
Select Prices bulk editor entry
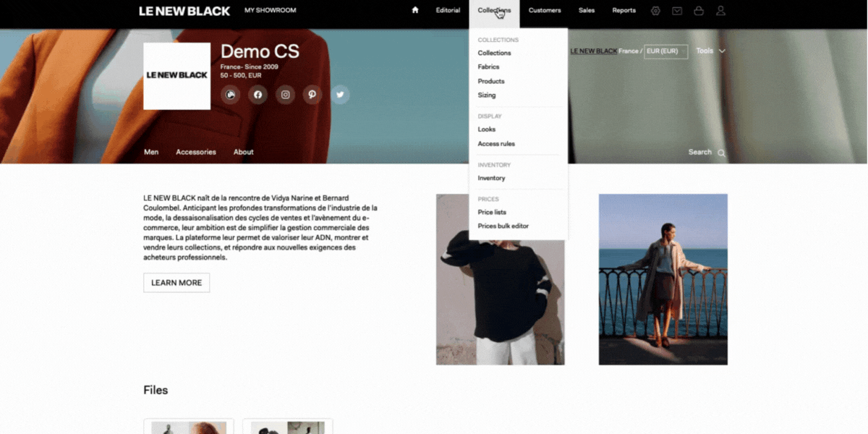[503, 226]
